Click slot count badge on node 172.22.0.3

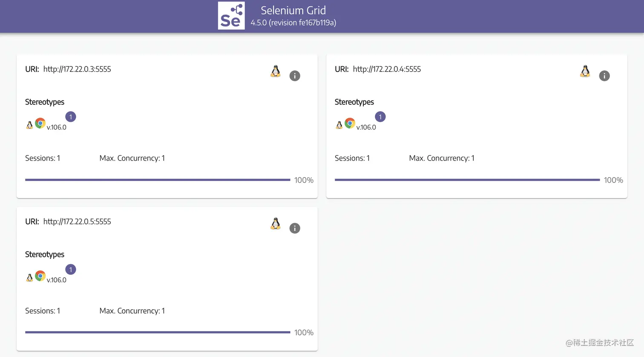[x=71, y=117]
